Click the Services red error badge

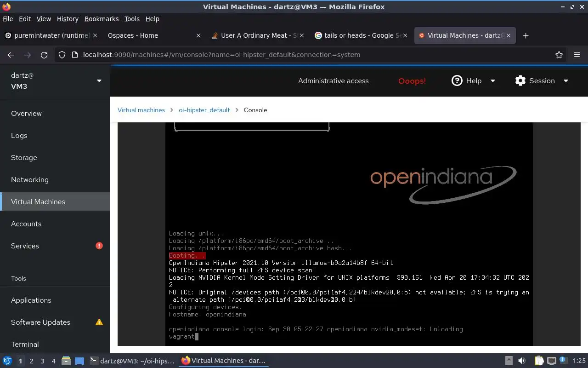(x=99, y=246)
